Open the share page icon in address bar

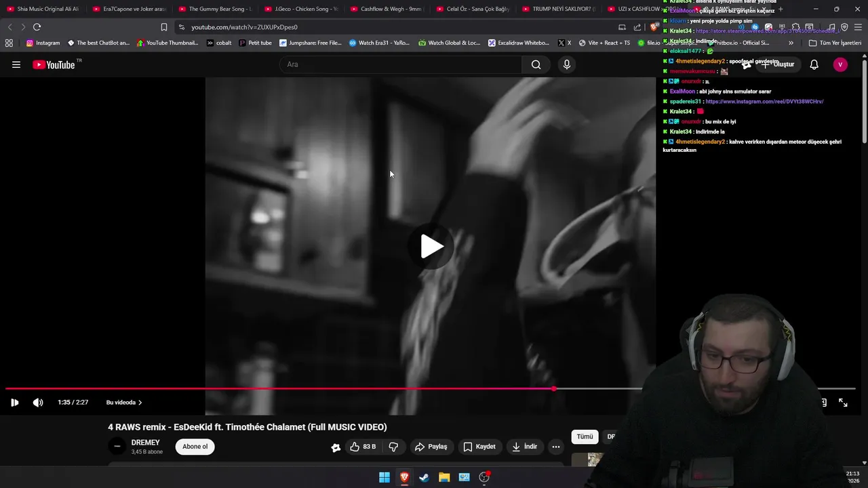pos(637,27)
